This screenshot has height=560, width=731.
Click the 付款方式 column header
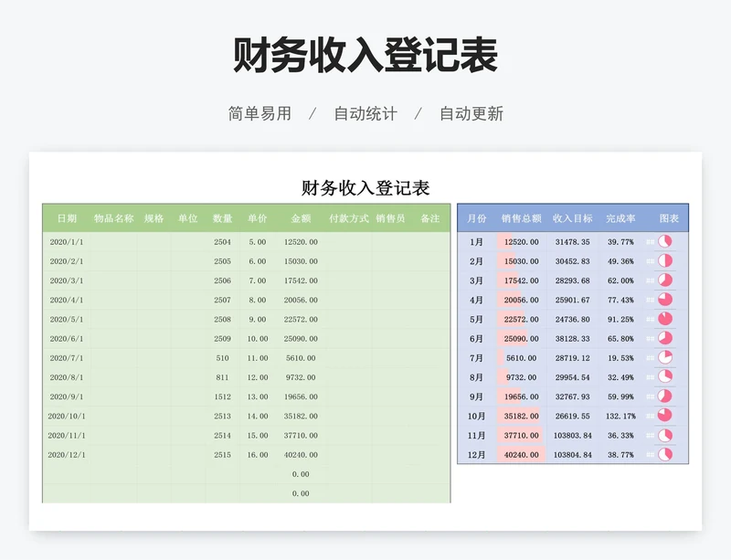348,219
